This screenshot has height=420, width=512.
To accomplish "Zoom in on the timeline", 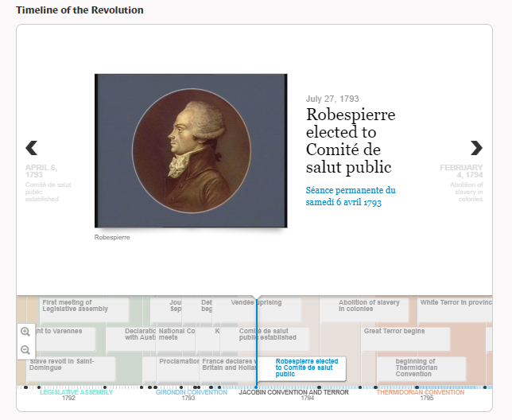I will click(25, 332).
